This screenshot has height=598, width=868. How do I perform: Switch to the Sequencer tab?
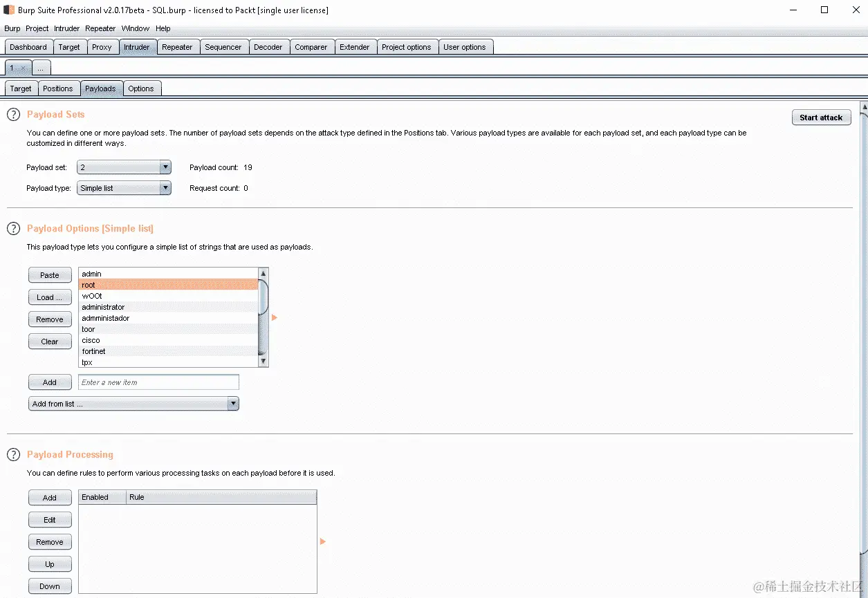coord(223,47)
